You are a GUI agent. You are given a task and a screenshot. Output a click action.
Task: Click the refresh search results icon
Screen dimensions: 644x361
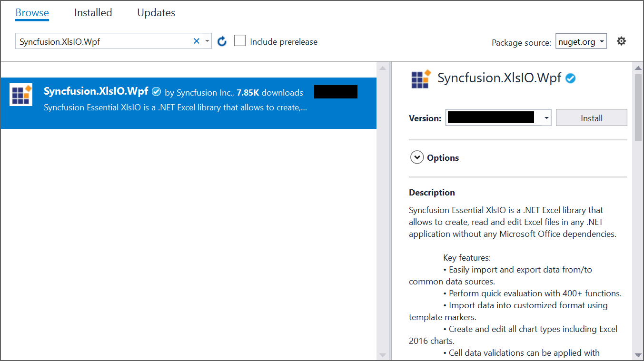tap(222, 41)
